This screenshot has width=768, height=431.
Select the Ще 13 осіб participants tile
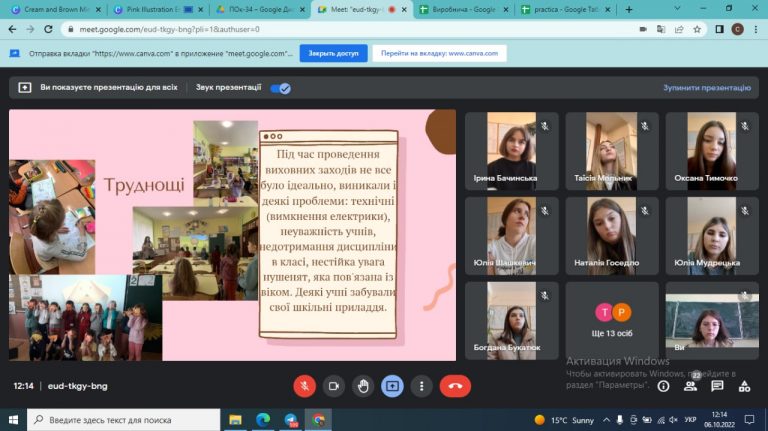click(x=612, y=320)
